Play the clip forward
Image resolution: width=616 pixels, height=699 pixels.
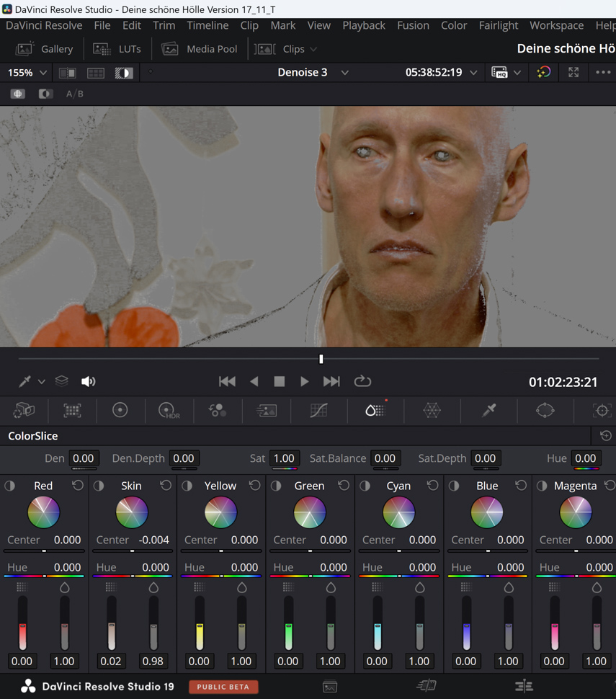point(305,382)
